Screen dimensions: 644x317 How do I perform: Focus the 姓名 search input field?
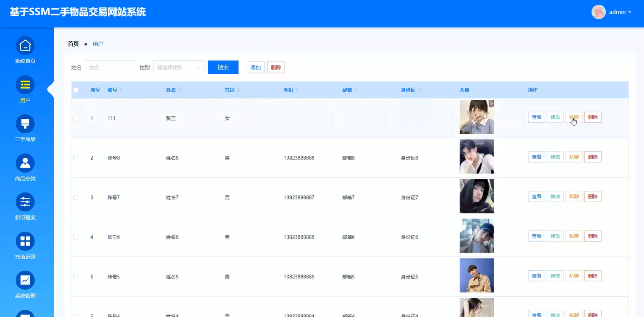[x=110, y=67]
